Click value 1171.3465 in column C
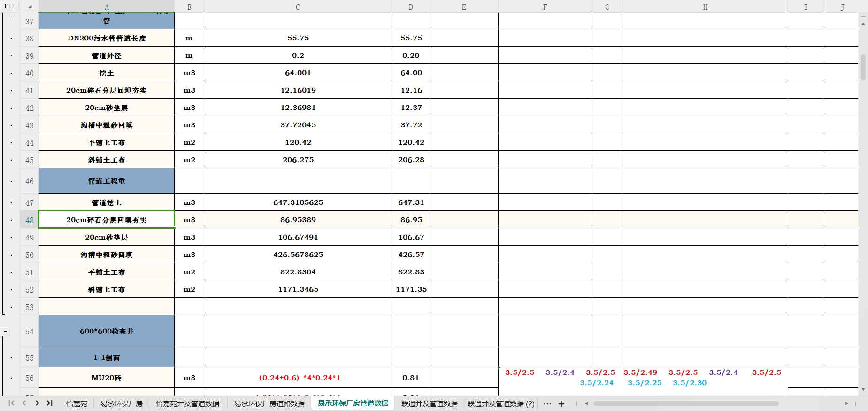868x411 pixels. click(x=298, y=289)
